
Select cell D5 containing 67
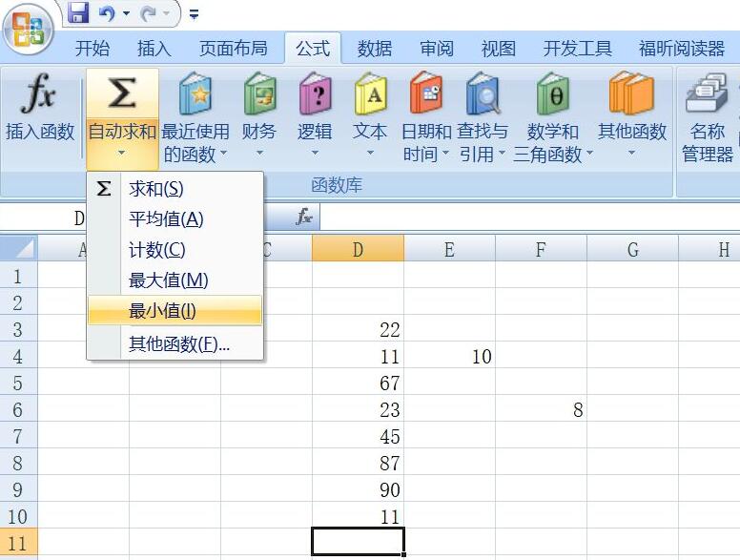pyautogui.click(x=359, y=383)
